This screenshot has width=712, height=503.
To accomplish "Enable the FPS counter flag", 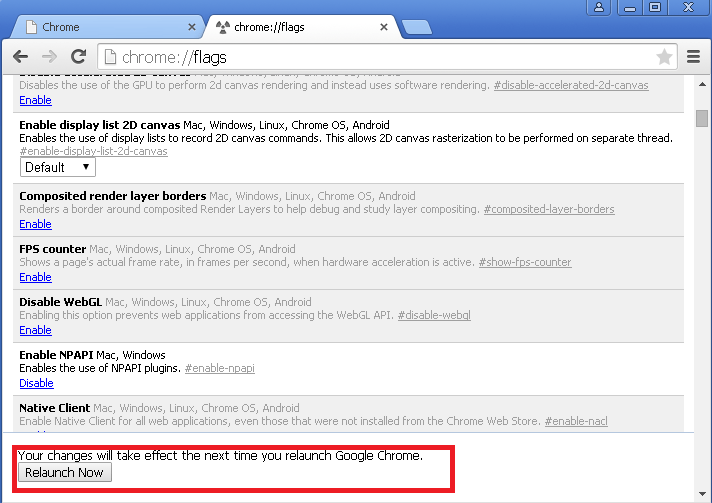I will click(35, 277).
